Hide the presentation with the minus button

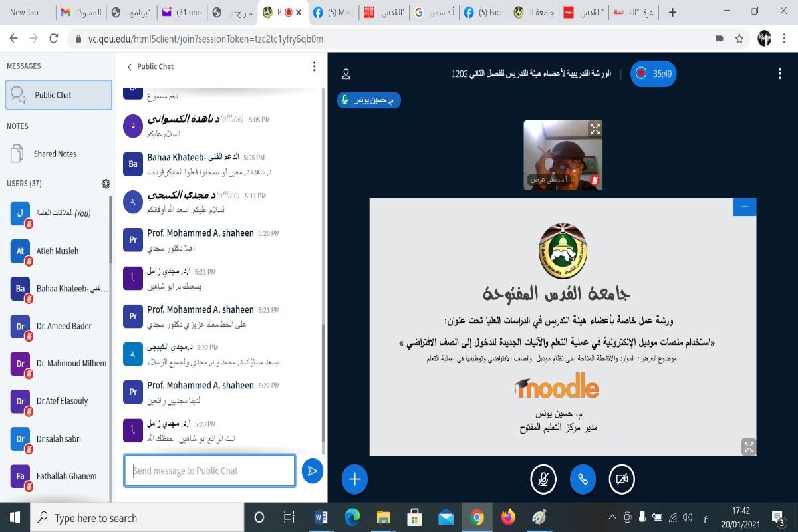(745, 207)
